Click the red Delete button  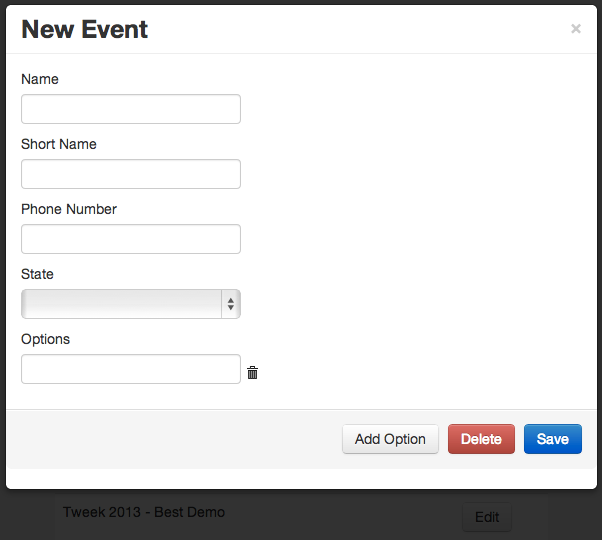click(481, 439)
